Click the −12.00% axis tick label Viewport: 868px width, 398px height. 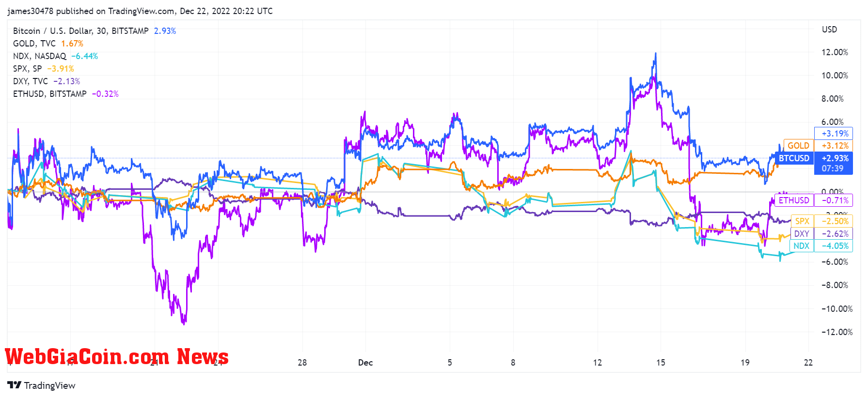click(836, 332)
